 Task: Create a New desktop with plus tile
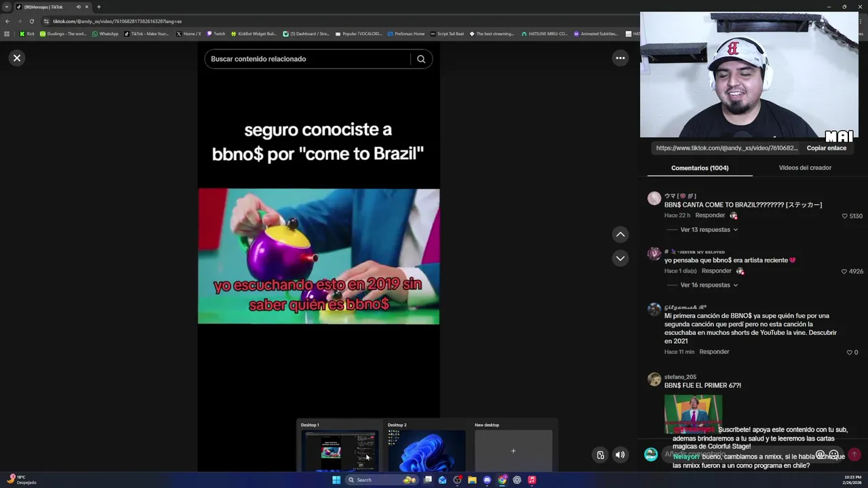[x=513, y=451]
